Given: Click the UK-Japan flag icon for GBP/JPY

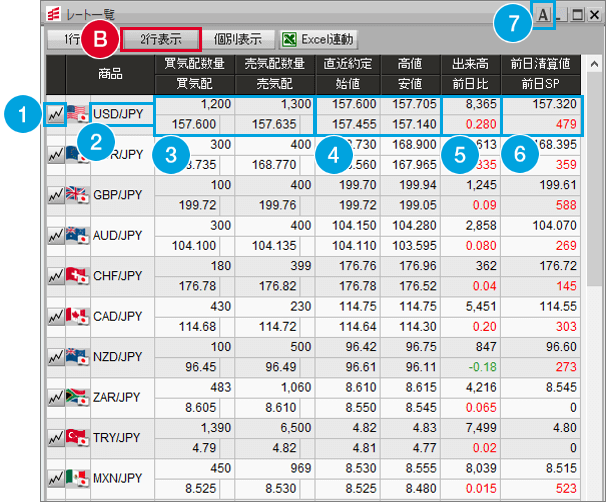Looking at the screenshot, I should point(77,195).
